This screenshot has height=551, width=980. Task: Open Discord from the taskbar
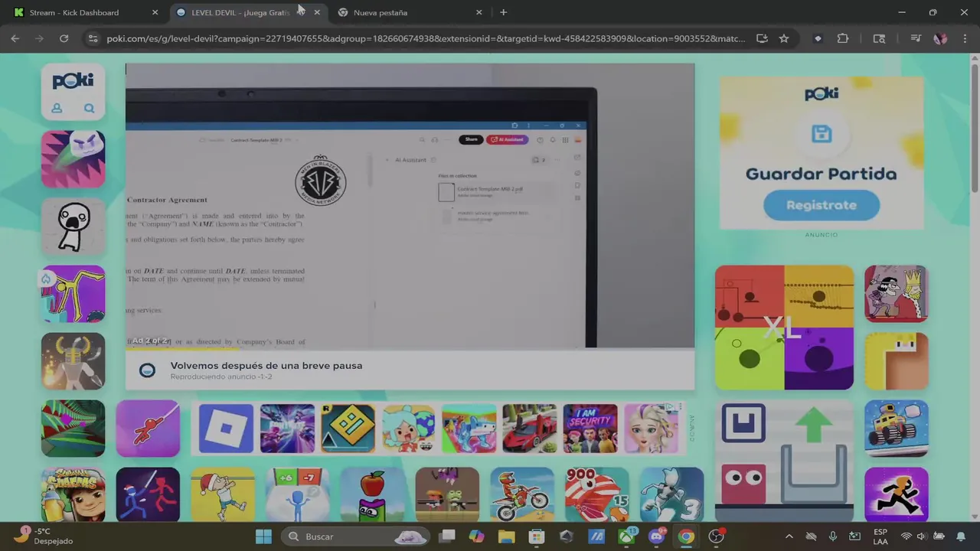[x=656, y=536]
